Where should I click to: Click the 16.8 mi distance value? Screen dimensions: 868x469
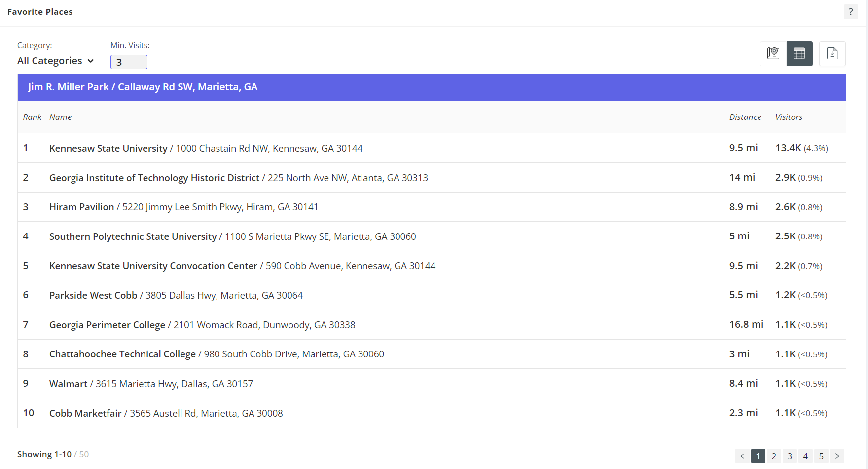coord(746,324)
